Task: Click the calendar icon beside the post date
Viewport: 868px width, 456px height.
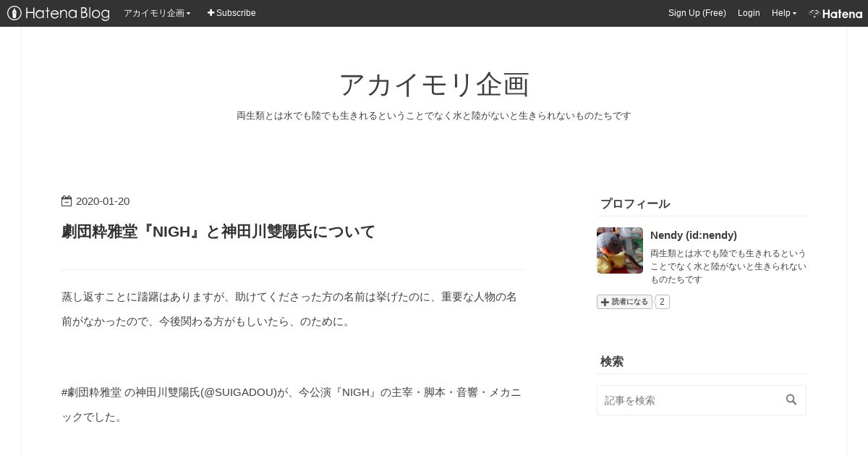Action: tap(67, 201)
